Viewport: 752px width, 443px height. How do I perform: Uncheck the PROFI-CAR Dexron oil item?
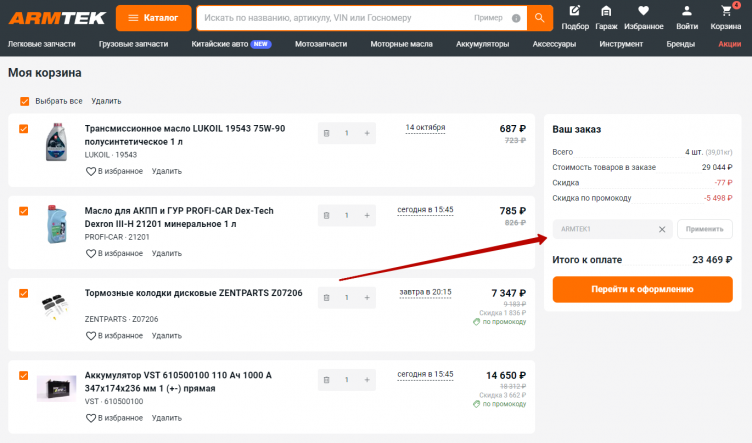point(24,211)
